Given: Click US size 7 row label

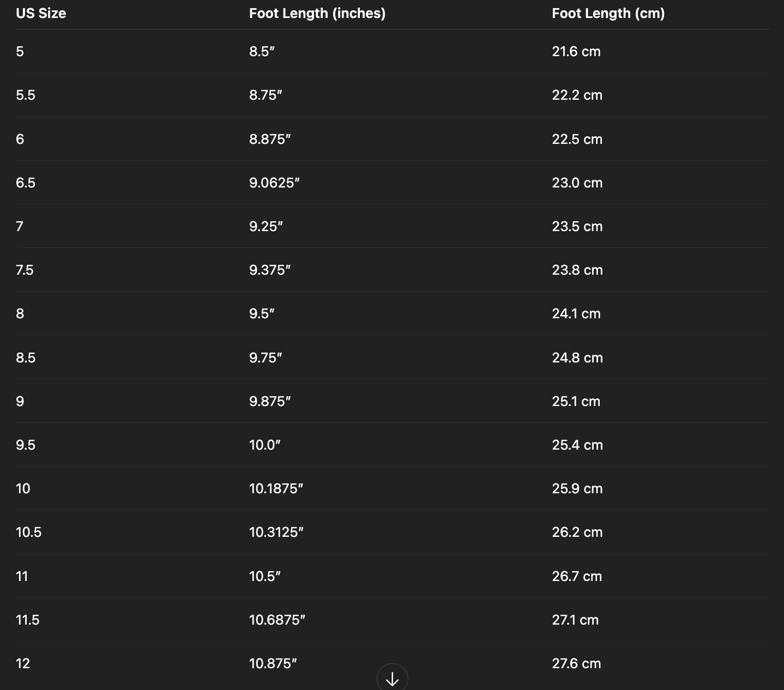Looking at the screenshot, I should tap(20, 226).
